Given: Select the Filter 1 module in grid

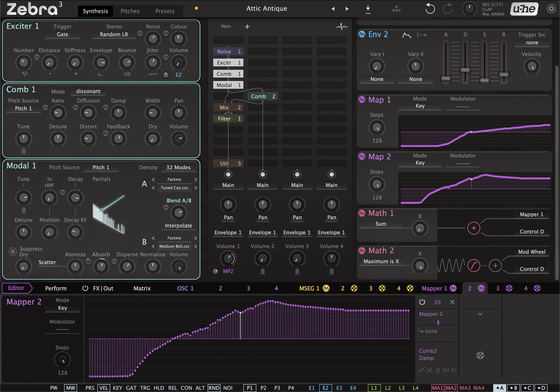Looking at the screenshot, I should click(x=228, y=119).
